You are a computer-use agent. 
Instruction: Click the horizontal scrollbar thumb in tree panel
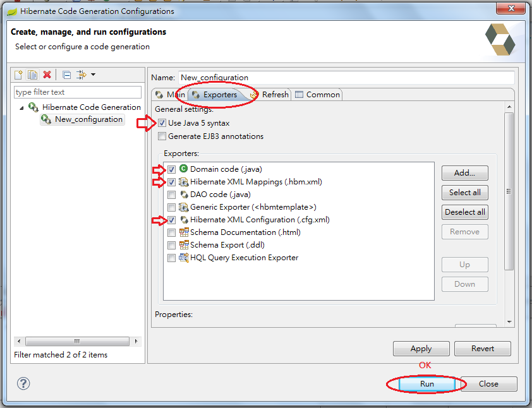[77, 341]
